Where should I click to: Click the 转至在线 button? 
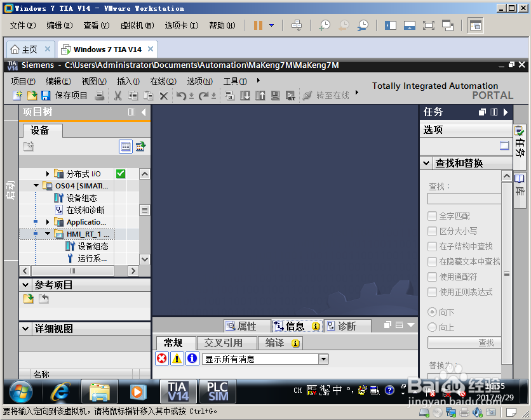(x=333, y=96)
